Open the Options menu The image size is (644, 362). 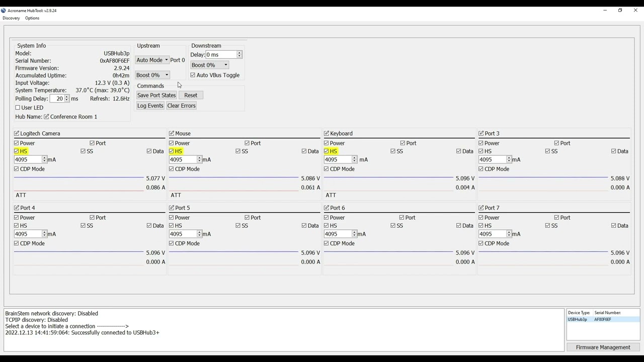tap(32, 18)
